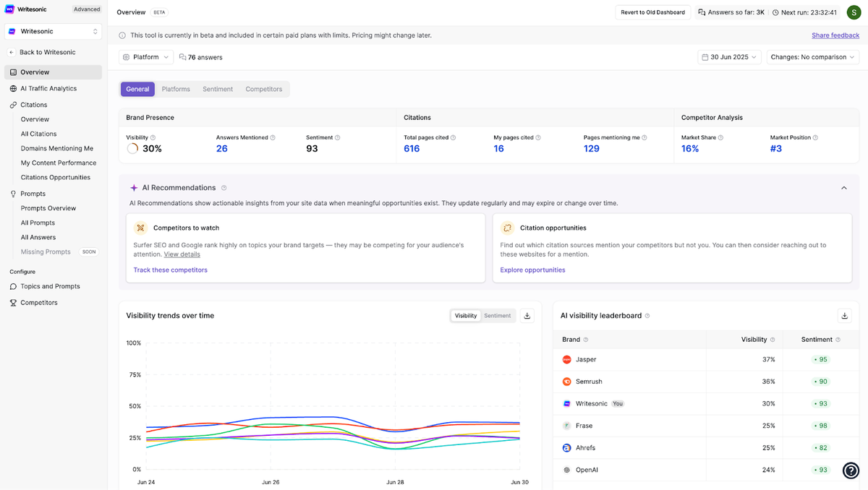
Task: Open the Platform filter dropdown
Action: pos(146,57)
